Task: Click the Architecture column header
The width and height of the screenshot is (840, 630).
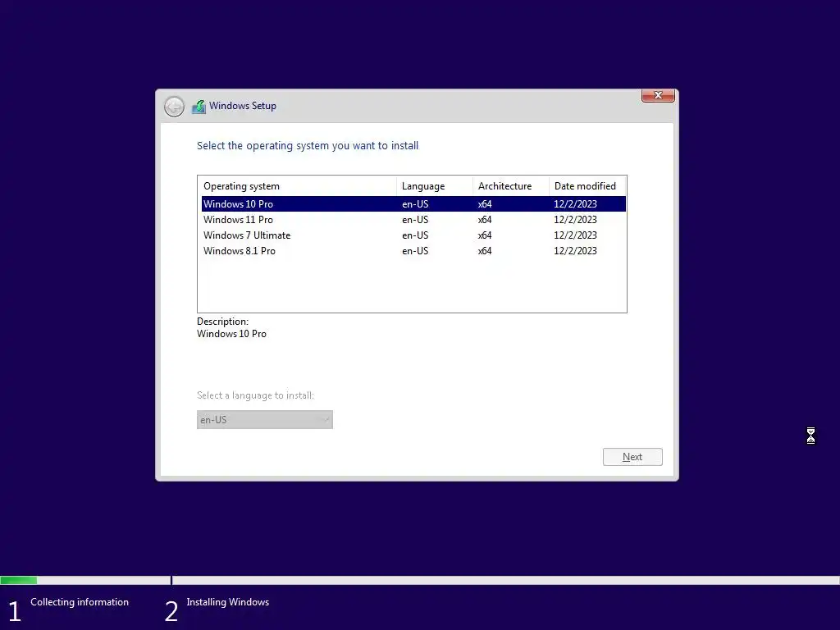Action: pos(510,186)
